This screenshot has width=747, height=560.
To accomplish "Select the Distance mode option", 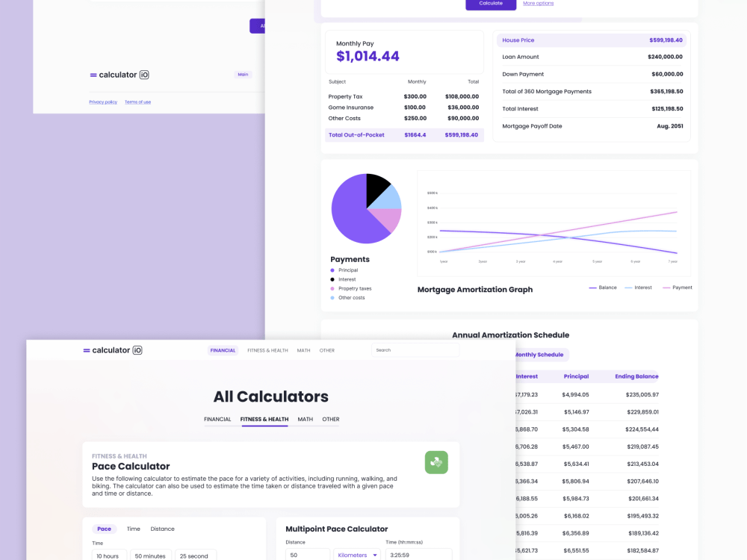I will 162,529.
